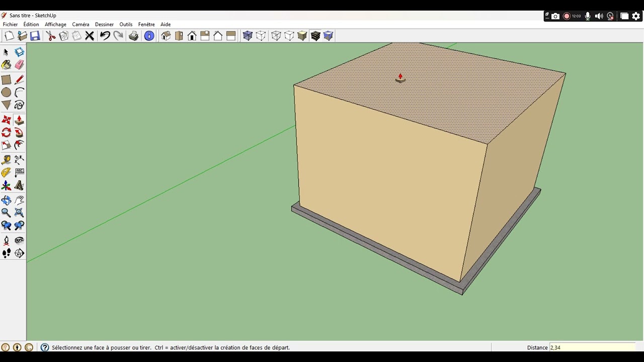Activate the Rectangle drawing tool
This screenshot has width=644, height=362.
(6, 80)
